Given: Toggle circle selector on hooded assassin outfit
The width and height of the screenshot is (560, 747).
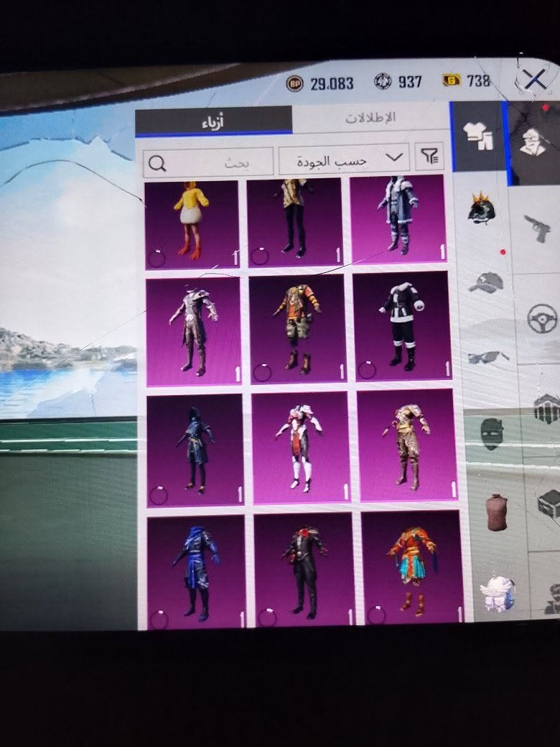Looking at the screenshot, I should (158, 496).
